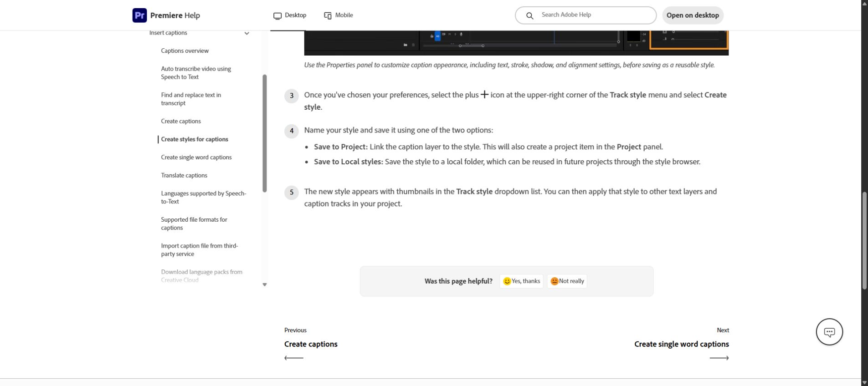The width and height of the screenshot is (868, 386).
Task: Click the page scrollbar down arrow
Action: (864, 382)
